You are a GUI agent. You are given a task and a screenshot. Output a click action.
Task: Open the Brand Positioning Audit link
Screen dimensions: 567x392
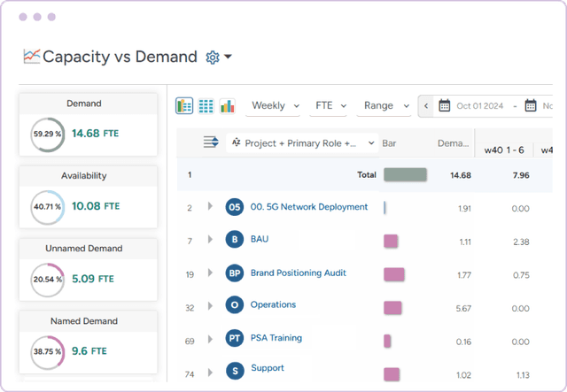pos(298,273)
